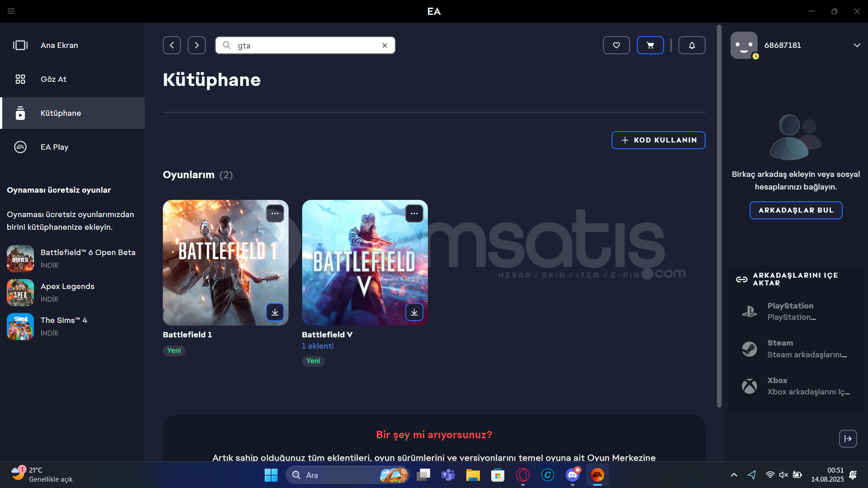Go back with the left arrow button
The image size is (868, 488).
[172, 45]
